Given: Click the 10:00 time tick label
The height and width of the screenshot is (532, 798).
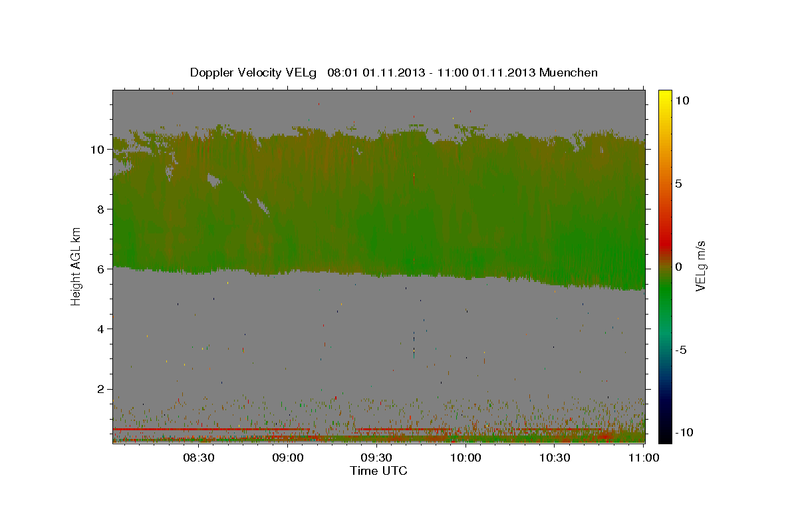Looking at the screenshot, I should coord(466,458).
